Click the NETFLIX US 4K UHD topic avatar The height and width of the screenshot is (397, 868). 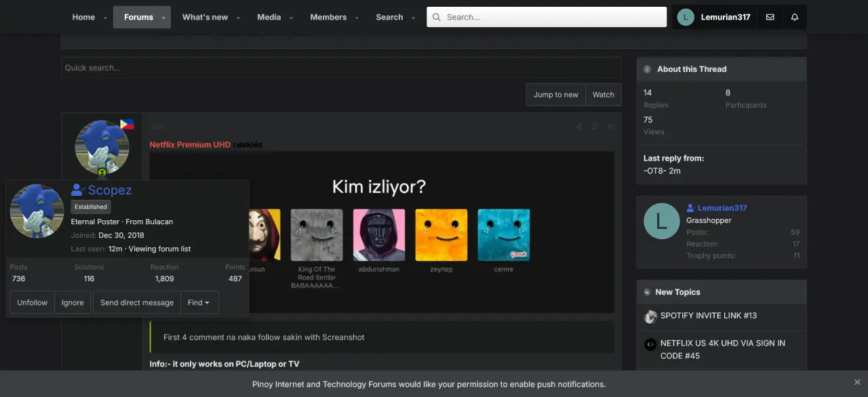pos(650,344)
